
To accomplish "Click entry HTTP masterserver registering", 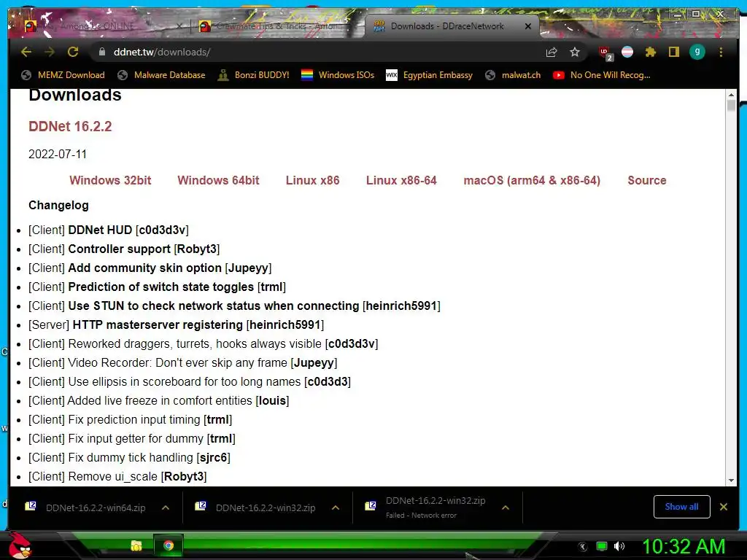I will coord(177,324).
